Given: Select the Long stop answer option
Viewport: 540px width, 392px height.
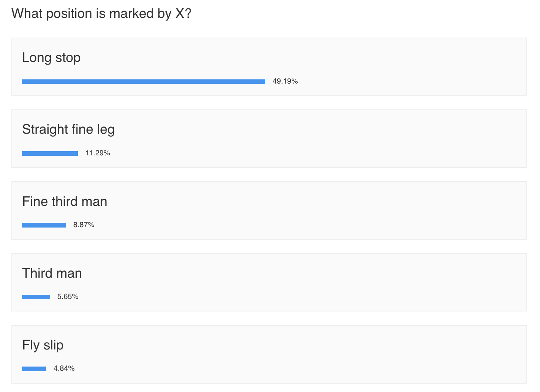Looking at the screenshot, I should 269,67.
